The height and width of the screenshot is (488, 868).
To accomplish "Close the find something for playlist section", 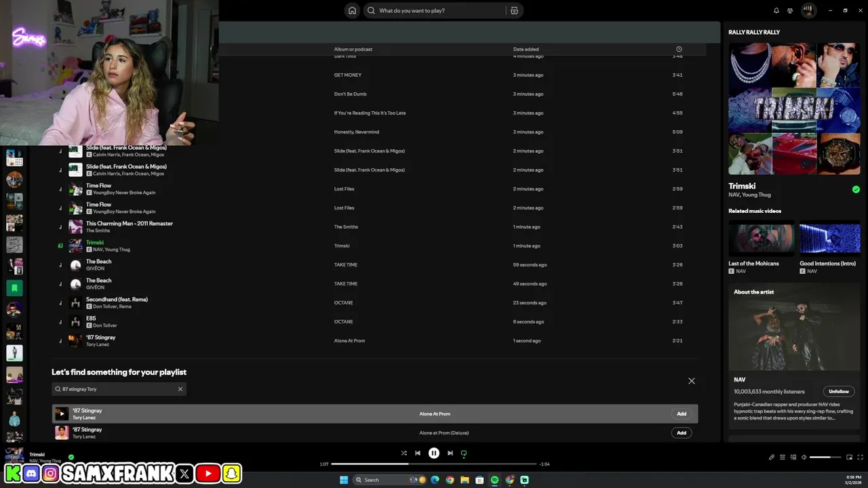I will point(692,381).
